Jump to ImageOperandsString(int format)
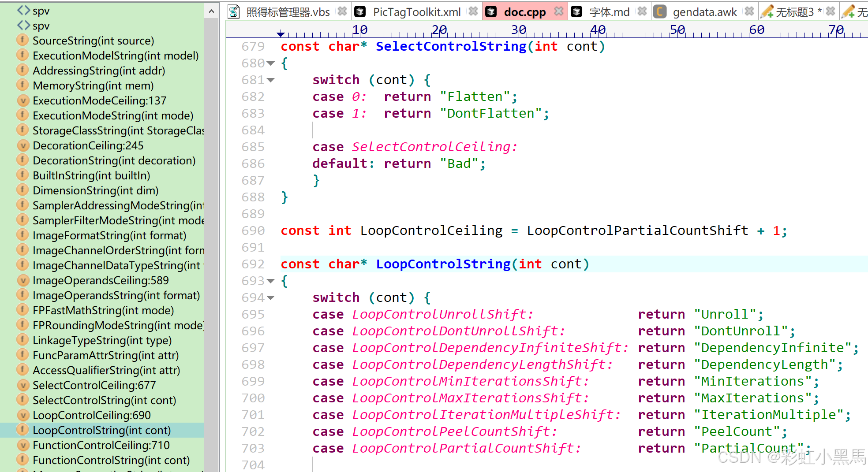 coord(116,295)
